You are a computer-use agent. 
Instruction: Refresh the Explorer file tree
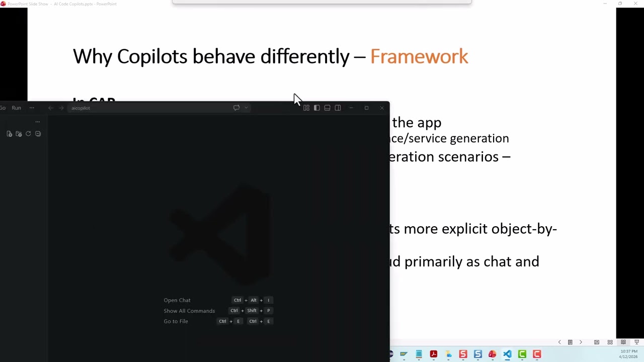coord(28,134)
